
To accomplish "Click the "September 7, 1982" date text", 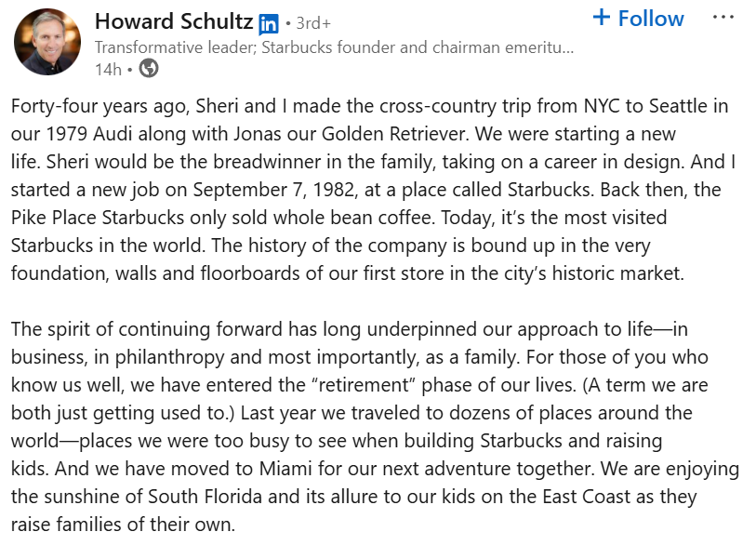I will tap(298, 190).
